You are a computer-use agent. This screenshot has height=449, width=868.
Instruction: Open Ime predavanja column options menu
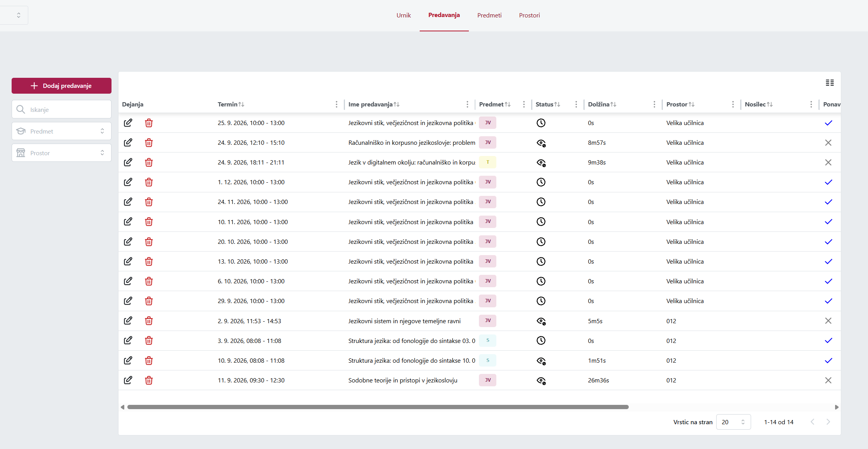click(x=467, y=104)
